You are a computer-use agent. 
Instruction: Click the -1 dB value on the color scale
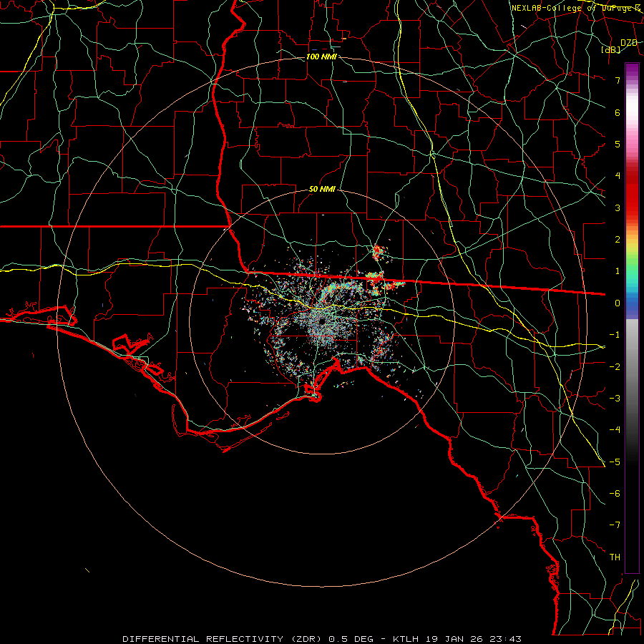[615, 335]
